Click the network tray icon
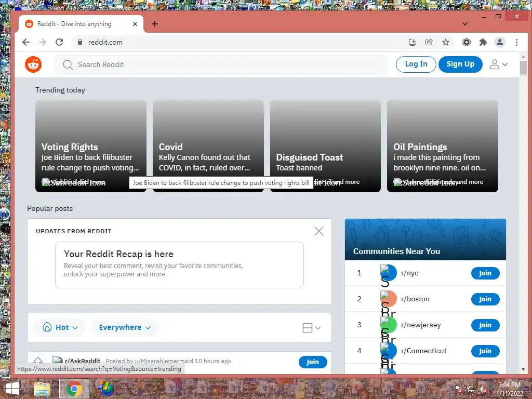The height and width of the screenshot is (399, 532). click(x=471, y=389)
